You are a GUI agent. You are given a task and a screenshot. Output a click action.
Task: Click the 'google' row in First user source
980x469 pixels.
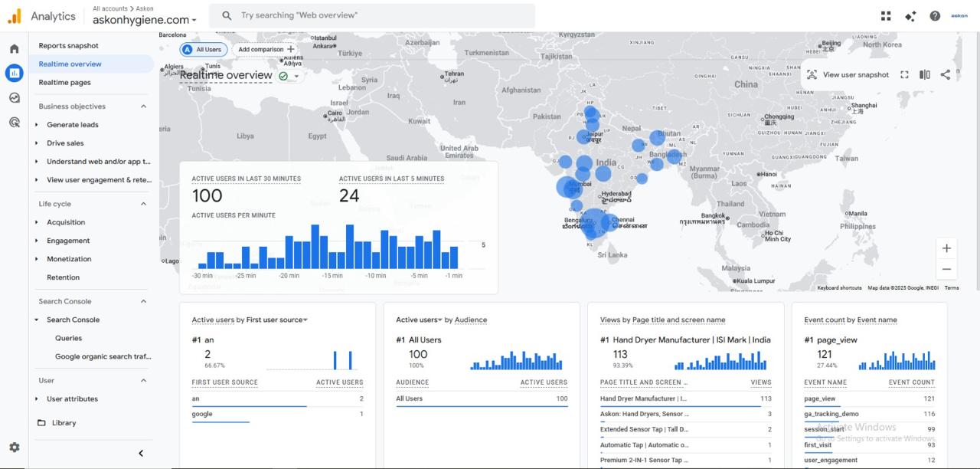pyautogui.click(x=277, y=414)
